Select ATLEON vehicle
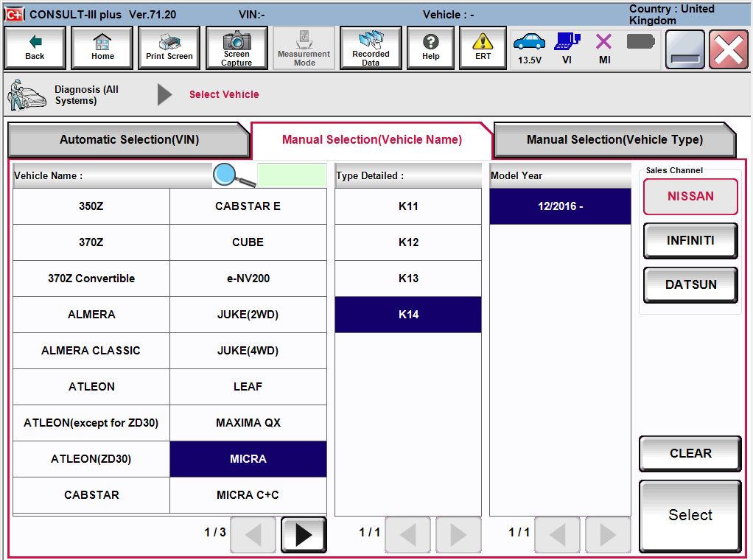The width and height of the screenshot is (753, 560). (x=91, y=387)
